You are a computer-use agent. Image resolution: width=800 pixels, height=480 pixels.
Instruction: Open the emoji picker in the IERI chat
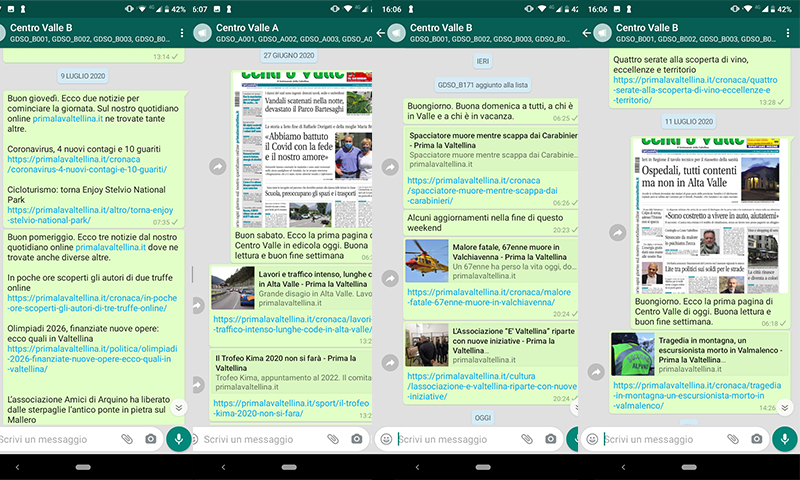tap(386, 439)
